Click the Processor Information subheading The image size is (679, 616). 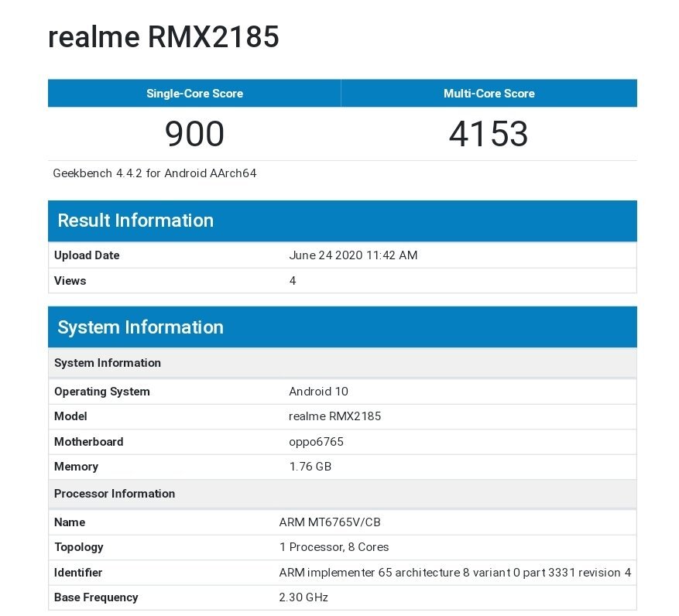coord(342,494)
